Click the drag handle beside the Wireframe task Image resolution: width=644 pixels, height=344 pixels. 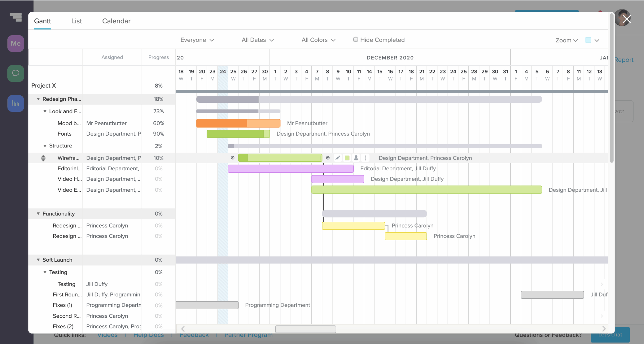click(43, 158)
